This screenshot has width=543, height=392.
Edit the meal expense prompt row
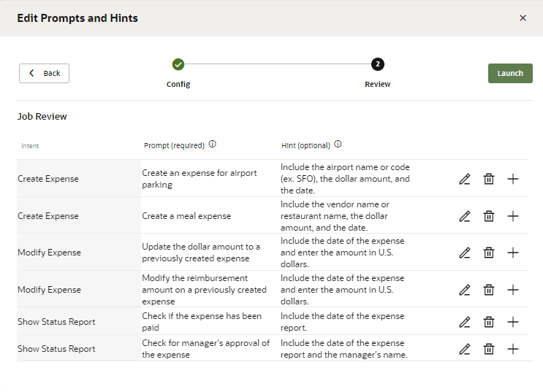(x=465, y=216)
